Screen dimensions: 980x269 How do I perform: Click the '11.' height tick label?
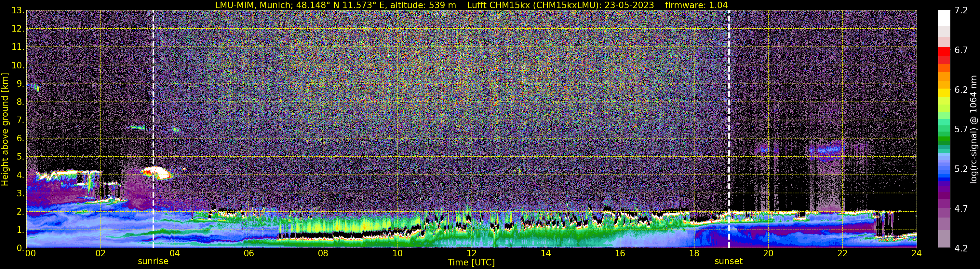18,47
